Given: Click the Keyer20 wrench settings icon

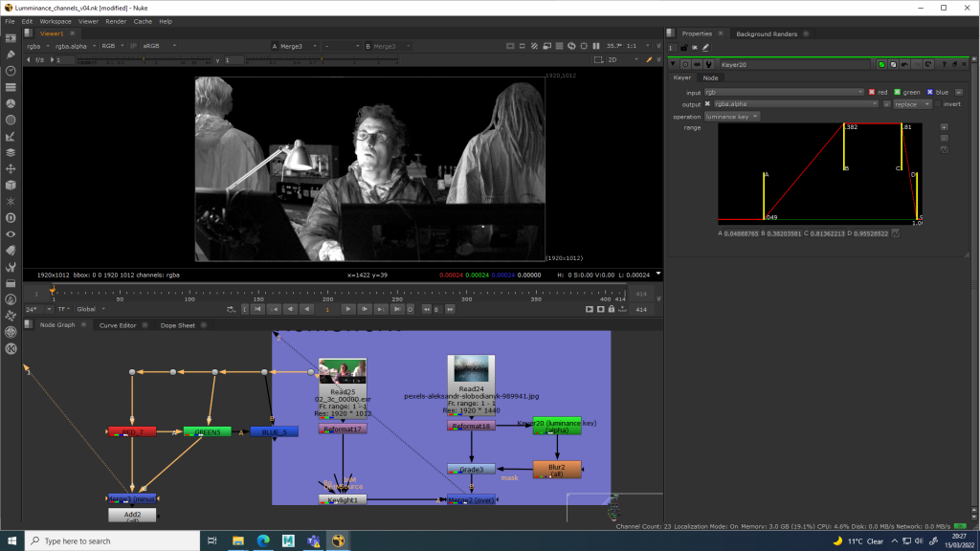Looking at the screenshot, I should pos(709,64).
